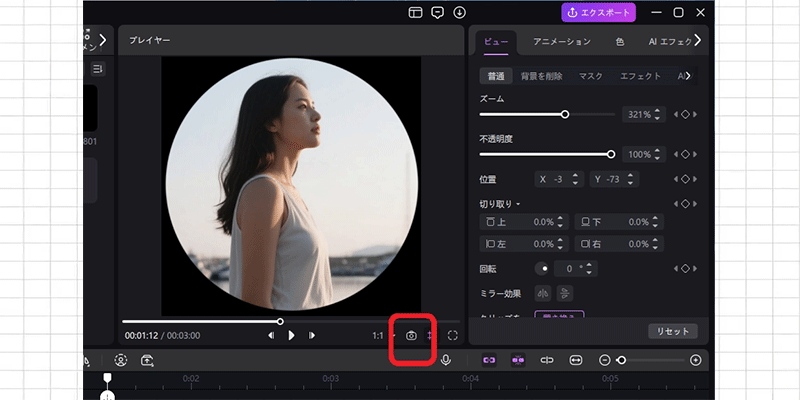
Task: Click the Export (エクスポート) button
Action: (x=598, y=13)
